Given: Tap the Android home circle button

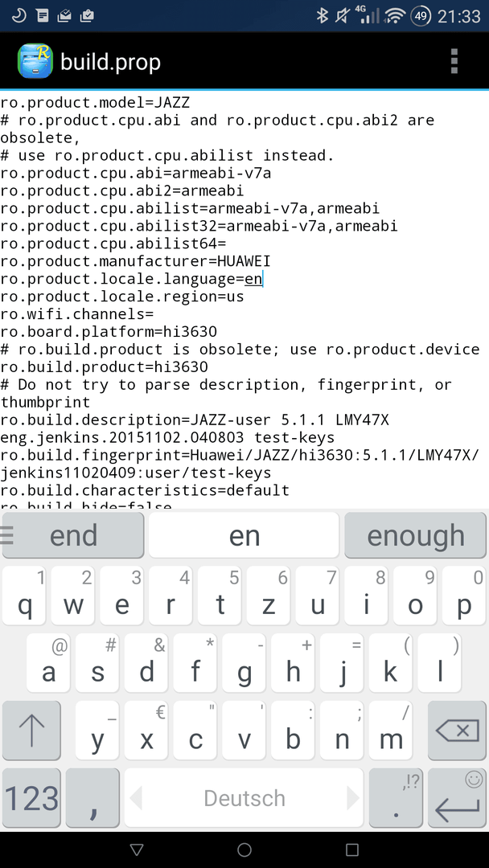Looking at the screenshot, I should tap(244, 850).
